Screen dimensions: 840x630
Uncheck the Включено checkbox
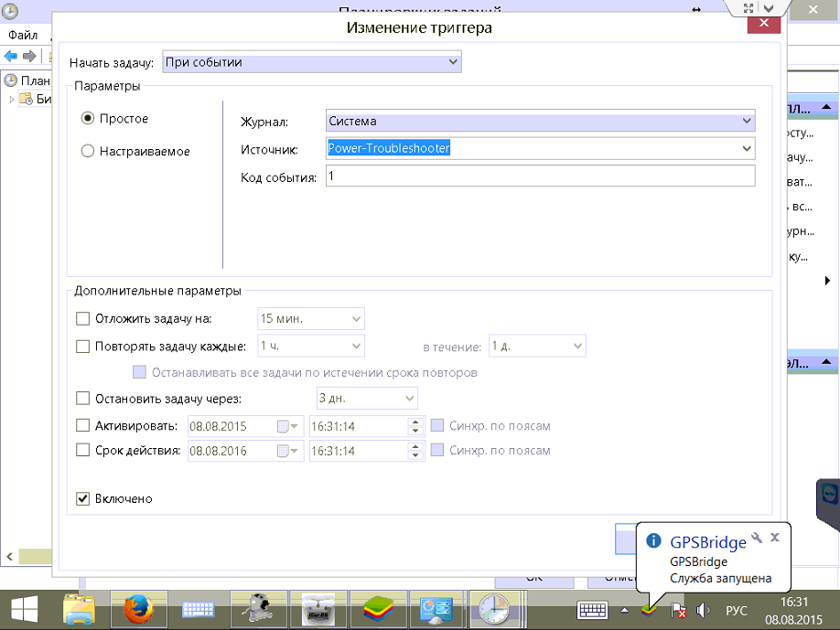(x=83, y=499)
